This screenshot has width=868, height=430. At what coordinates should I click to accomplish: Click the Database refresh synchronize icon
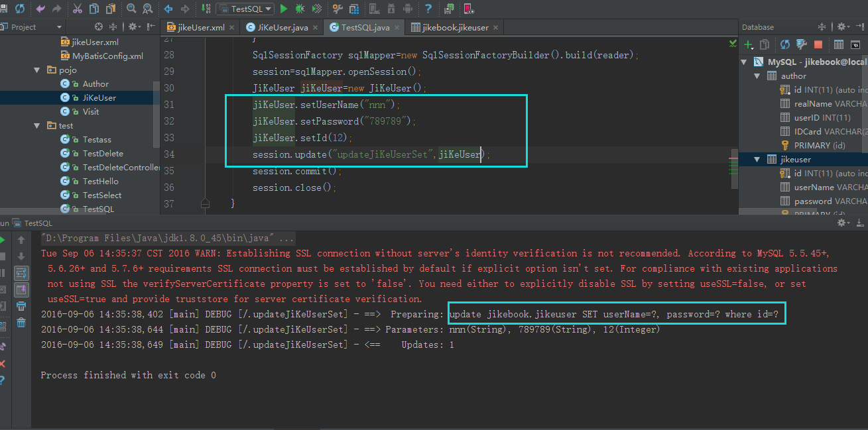click(785, 44)
